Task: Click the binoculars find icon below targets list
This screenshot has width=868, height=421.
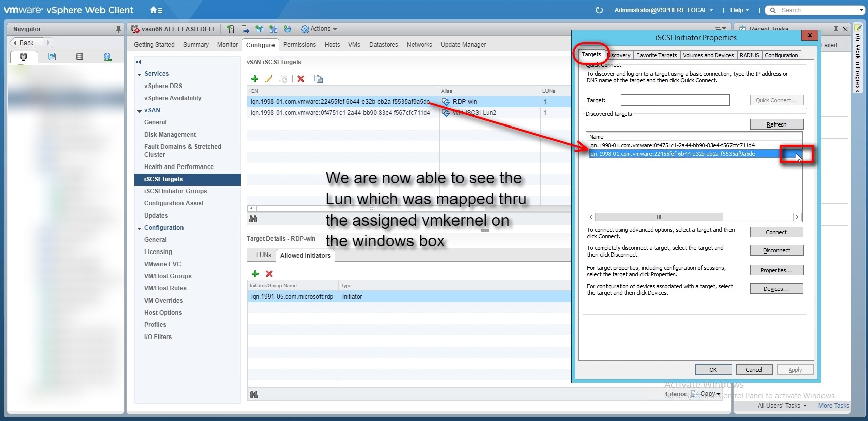Action: (253, 219)
